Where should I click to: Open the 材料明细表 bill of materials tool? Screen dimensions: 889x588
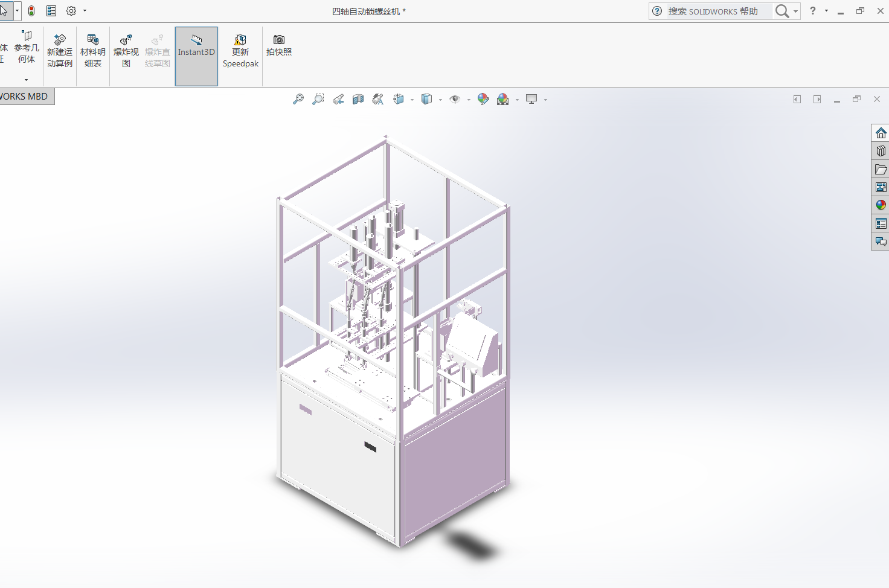93,51
